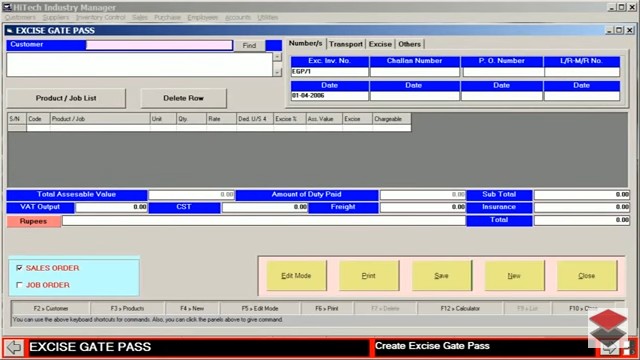Click the F4 New shortcut panel

click(x=192, y=309)
